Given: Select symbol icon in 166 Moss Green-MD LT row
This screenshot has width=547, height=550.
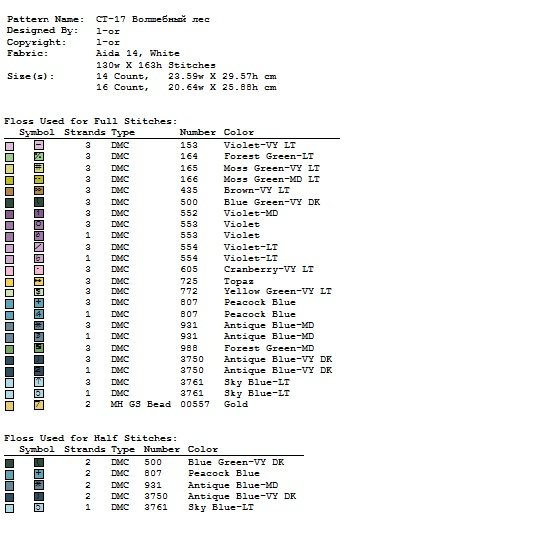Looking at the screenshot, I should point(39,180).
